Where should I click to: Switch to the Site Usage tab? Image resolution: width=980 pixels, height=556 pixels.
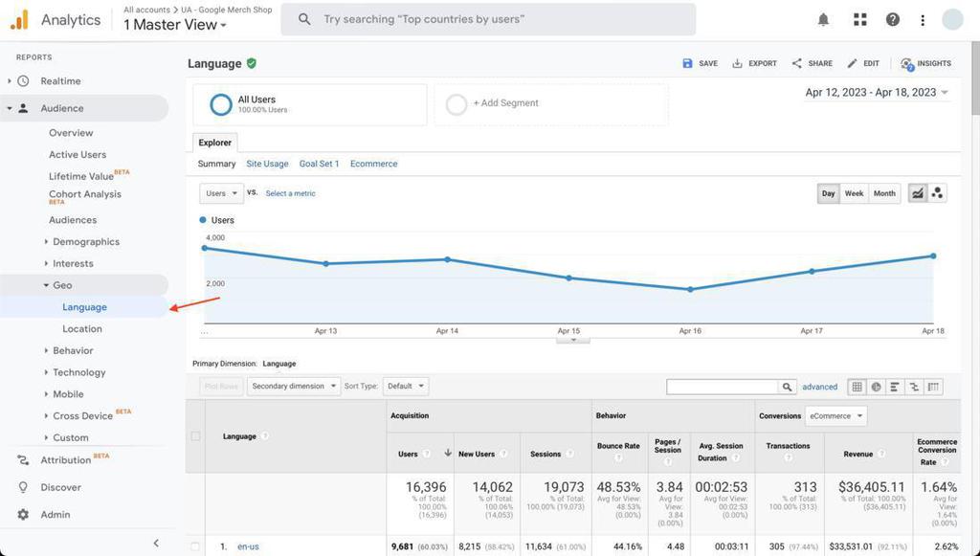[x=268, y=164]
